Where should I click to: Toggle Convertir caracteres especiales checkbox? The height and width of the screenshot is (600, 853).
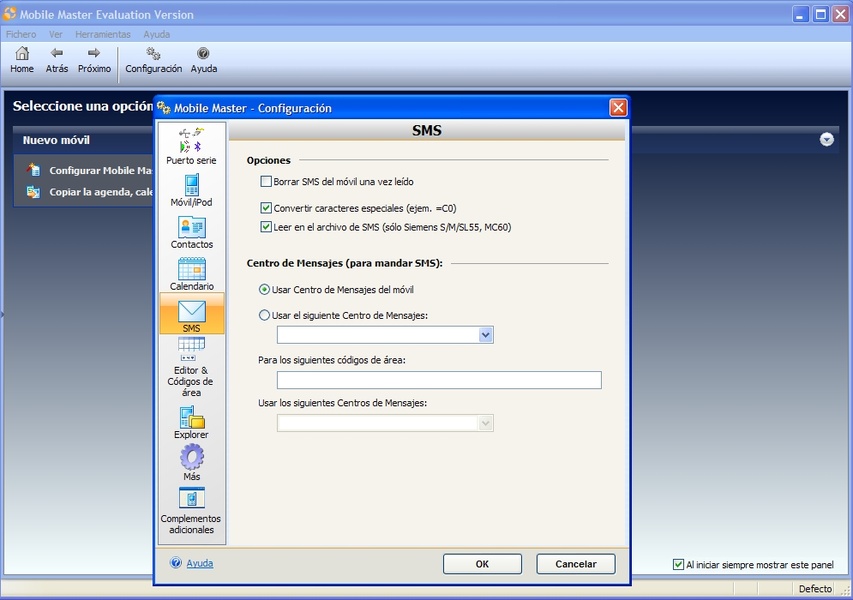(266, 208)
